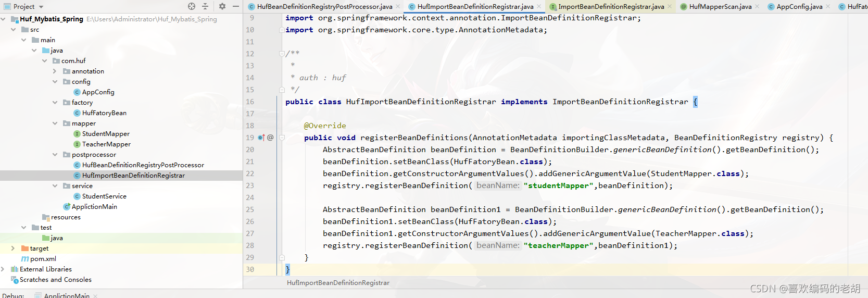This screenshot has width=868, height=298.
Task: Collapse the config package
Action: point(55,82)
